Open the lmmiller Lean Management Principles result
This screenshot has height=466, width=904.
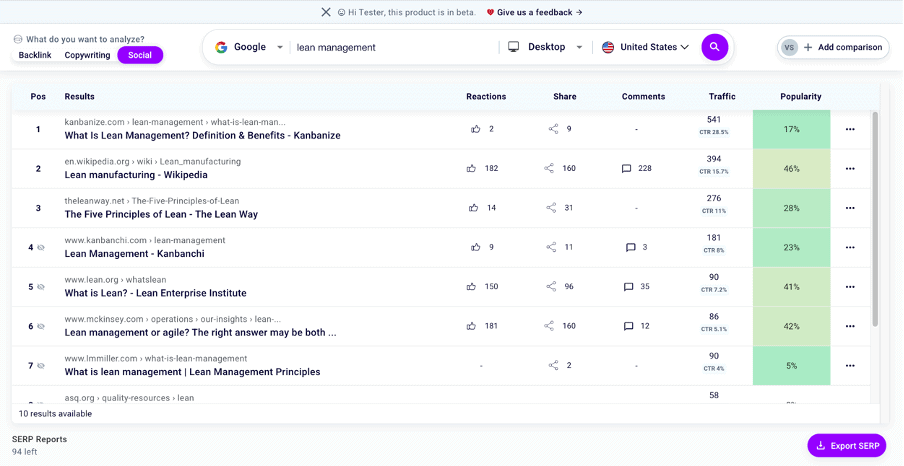pyautogui.click(x=192, y=372)
